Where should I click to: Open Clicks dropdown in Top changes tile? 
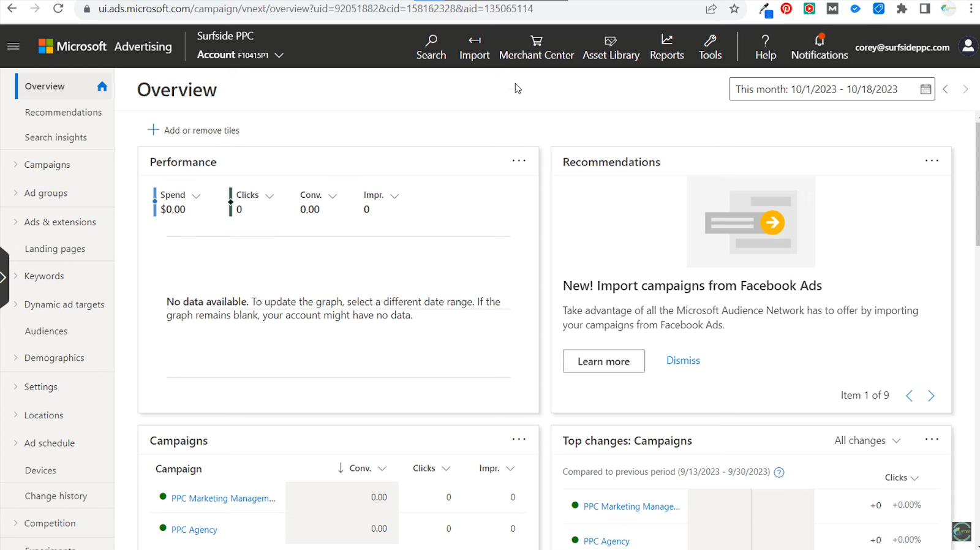pos(902,478)
